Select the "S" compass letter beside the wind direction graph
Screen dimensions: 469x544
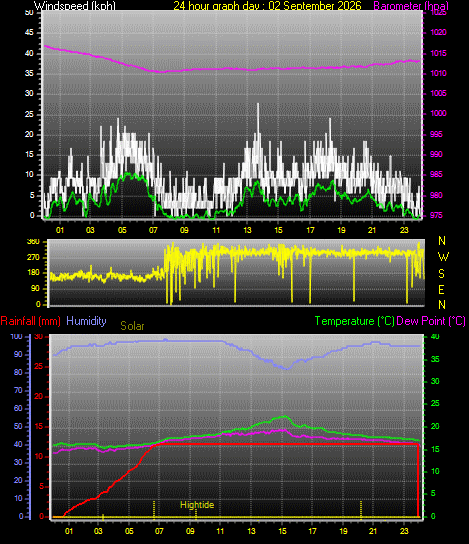(x=441, y=274)
